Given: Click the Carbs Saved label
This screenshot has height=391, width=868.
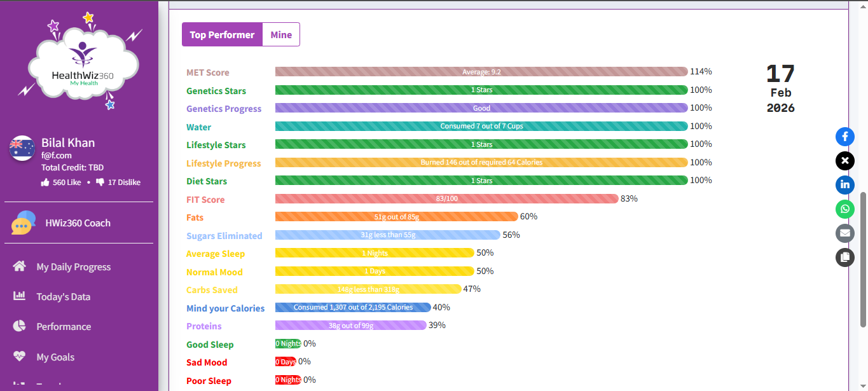Looking at the screenshot, I should click(212, 290).
